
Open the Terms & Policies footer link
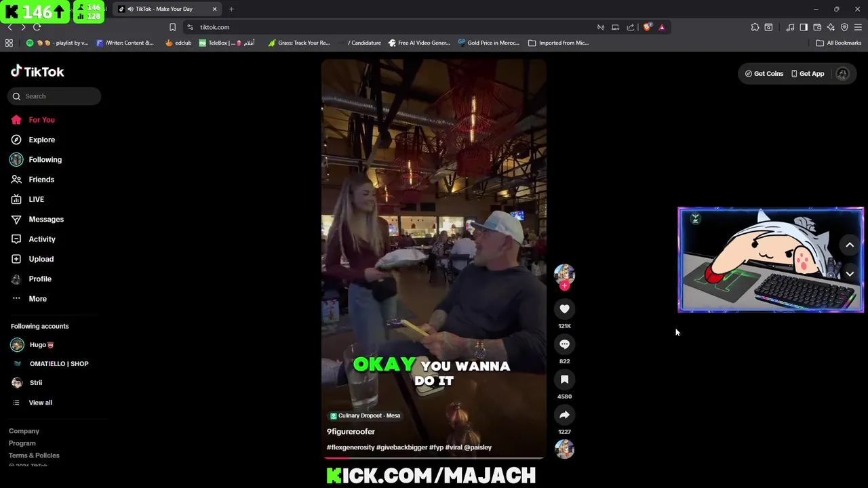34,455
